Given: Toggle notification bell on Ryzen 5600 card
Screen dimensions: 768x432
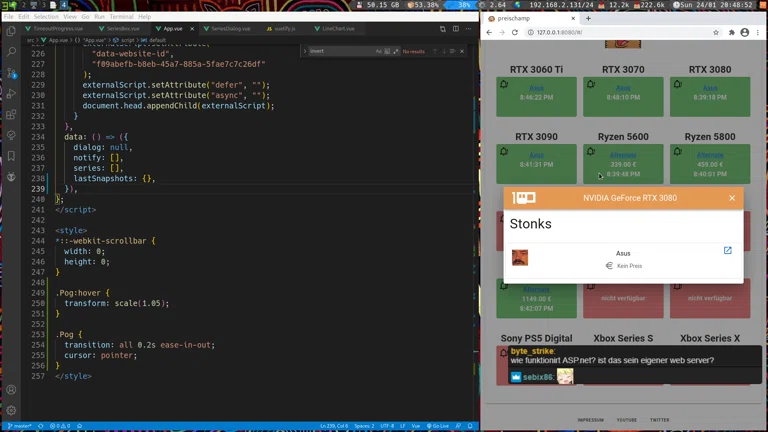Looking at the screenshot, I should coord(591,151).
